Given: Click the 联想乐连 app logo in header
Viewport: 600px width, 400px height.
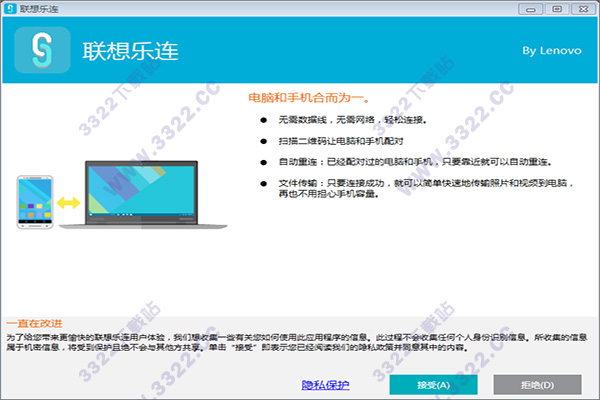Looking at the screenshot, I should tap(42, 50).
